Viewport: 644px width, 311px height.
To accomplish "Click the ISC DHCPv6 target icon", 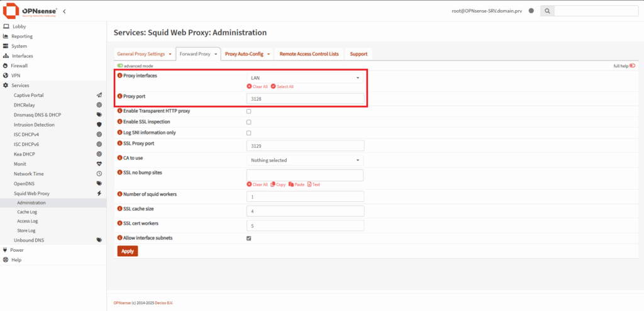I will (x=99, y=144).
